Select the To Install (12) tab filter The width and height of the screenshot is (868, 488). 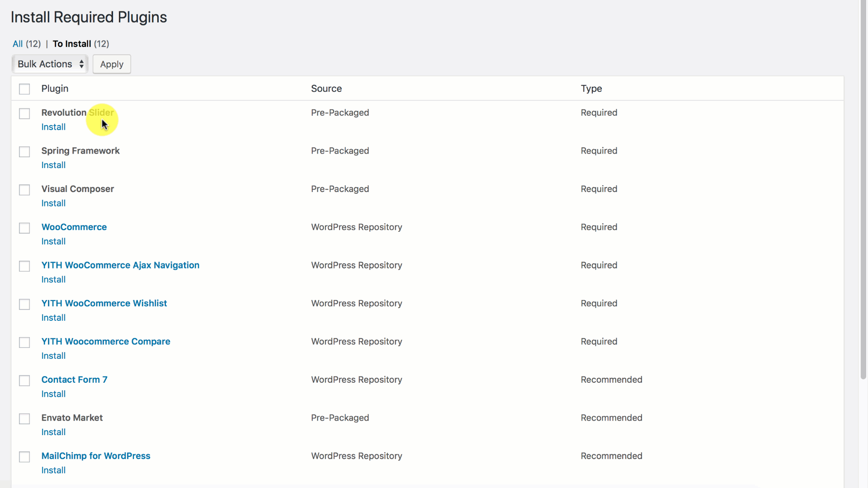(80, 43)
